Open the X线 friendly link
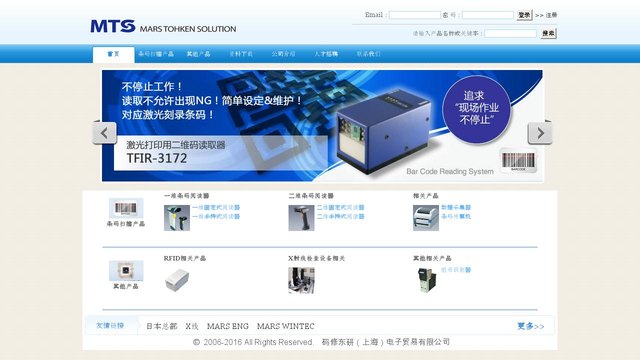This screenshot has width=640, height=360. (x=192, y=326)
